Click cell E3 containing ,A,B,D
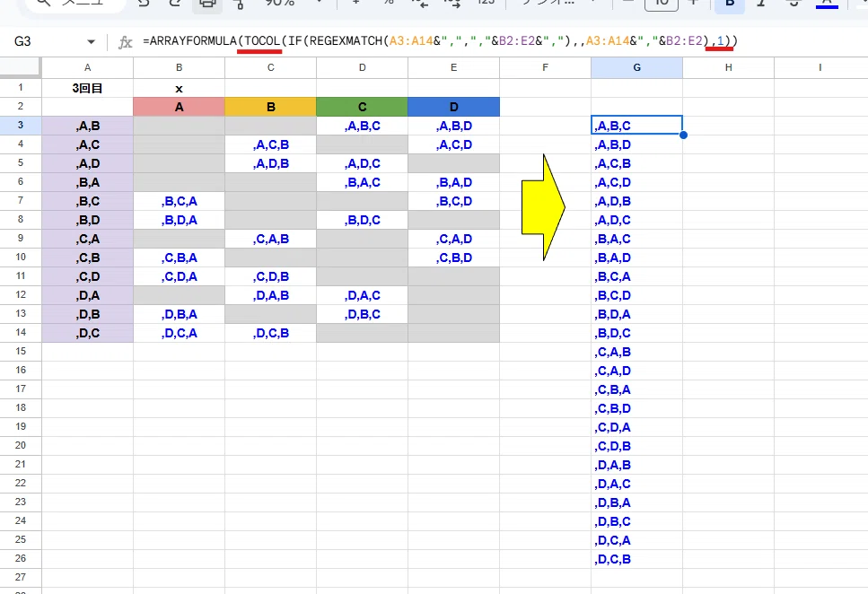868x594 pixels. [x=453, y=126]
